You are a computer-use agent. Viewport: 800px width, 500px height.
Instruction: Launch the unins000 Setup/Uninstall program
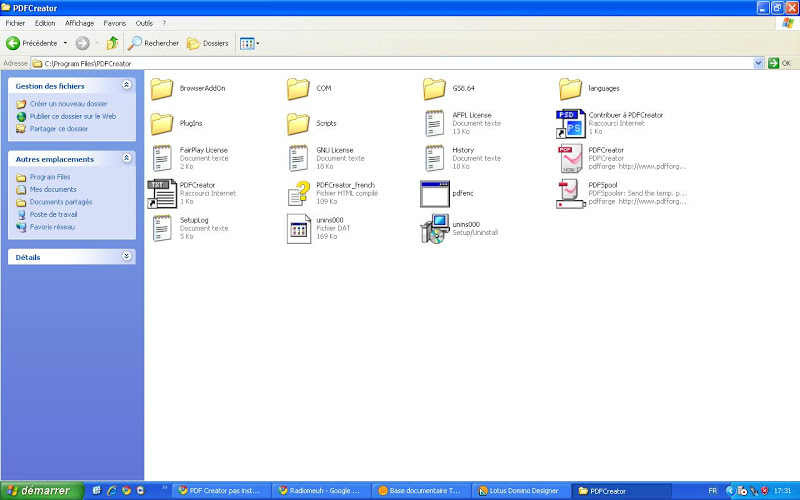pos(434,229)
